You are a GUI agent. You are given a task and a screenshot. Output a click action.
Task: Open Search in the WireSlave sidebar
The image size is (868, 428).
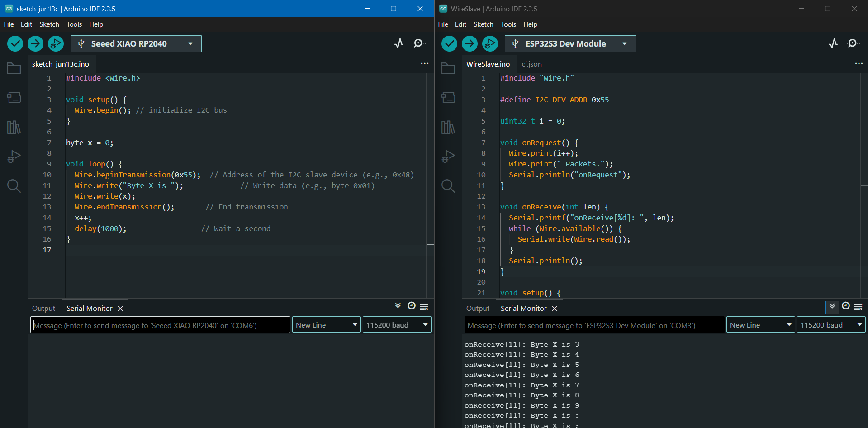tap(448, 186)
